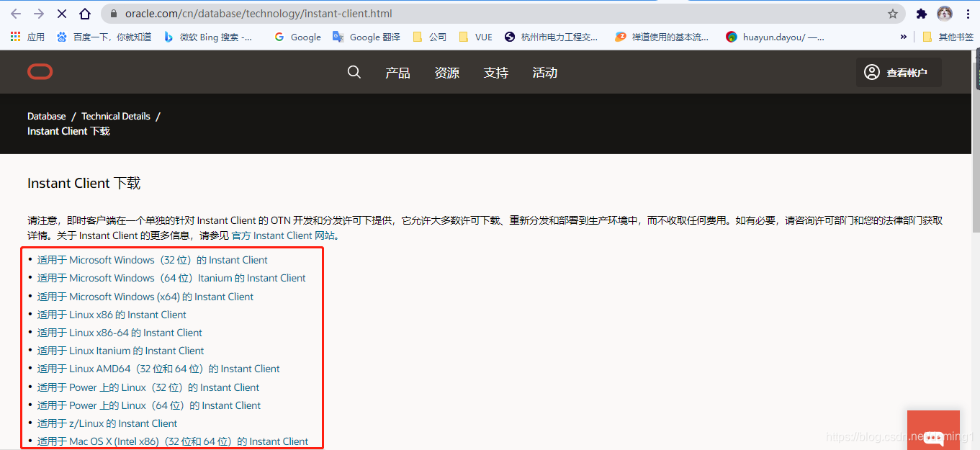View site security lock info
The image size is (980, 450).
114,14
